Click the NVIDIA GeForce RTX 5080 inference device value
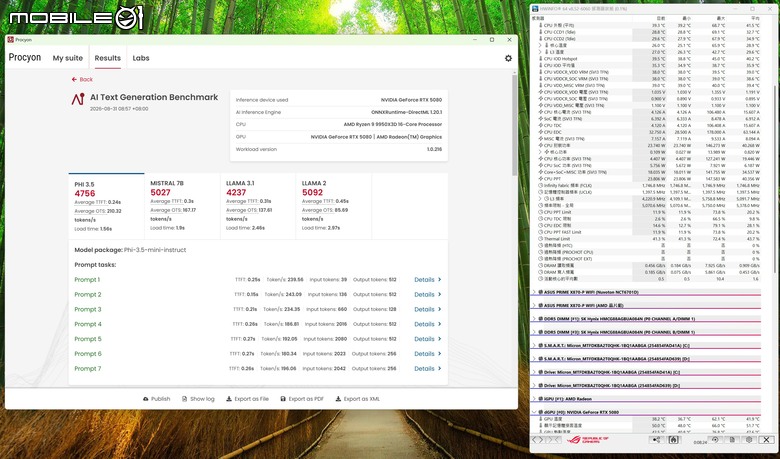Screen dimensions: 780x459 click(x=409, y=100)
